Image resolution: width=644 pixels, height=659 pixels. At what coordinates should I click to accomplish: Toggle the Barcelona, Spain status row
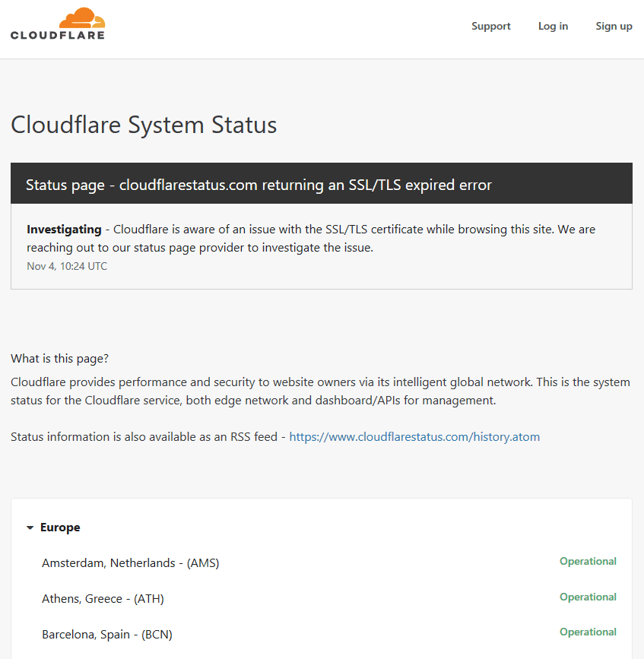tap(106, 634)
